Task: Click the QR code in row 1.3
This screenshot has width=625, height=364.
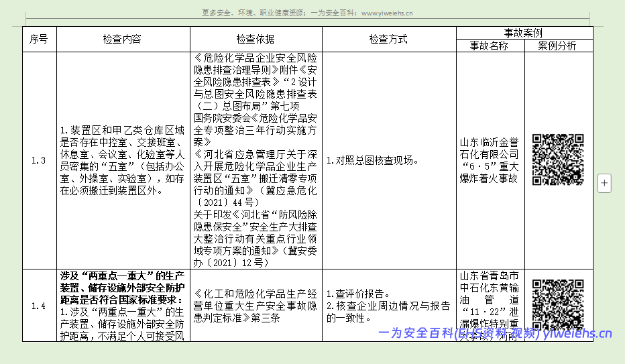Action: click(558, 160)
